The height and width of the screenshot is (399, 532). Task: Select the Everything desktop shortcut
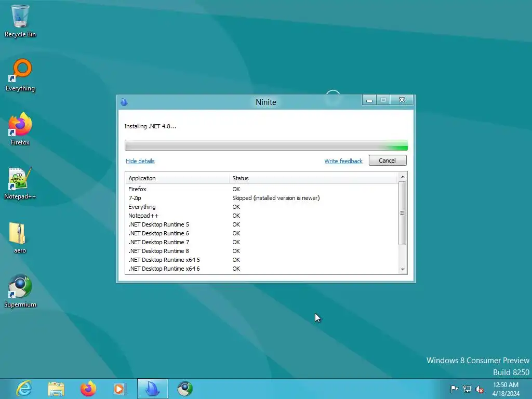tap(20, 75)
